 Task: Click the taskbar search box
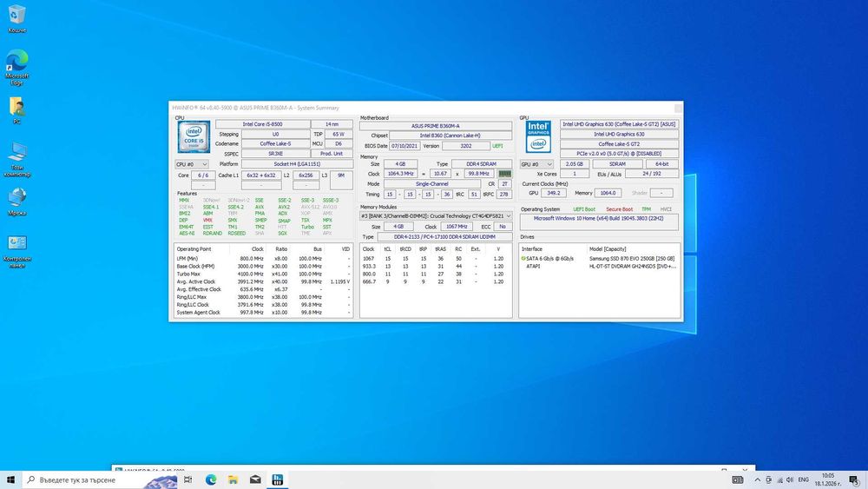tap(100, 479)
